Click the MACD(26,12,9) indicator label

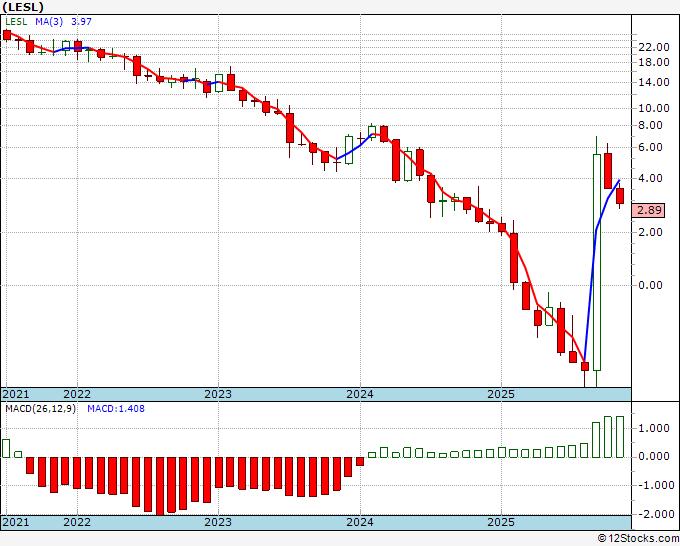coord(40,409)
